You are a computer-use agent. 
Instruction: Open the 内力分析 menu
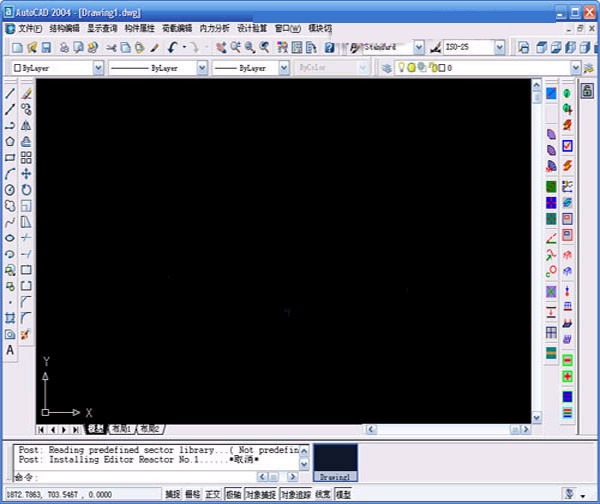(x=214, y=28)
